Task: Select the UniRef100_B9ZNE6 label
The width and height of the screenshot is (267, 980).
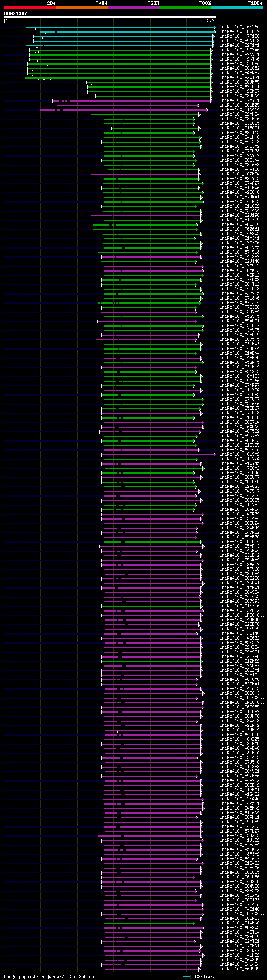Action: pos(239,776)
